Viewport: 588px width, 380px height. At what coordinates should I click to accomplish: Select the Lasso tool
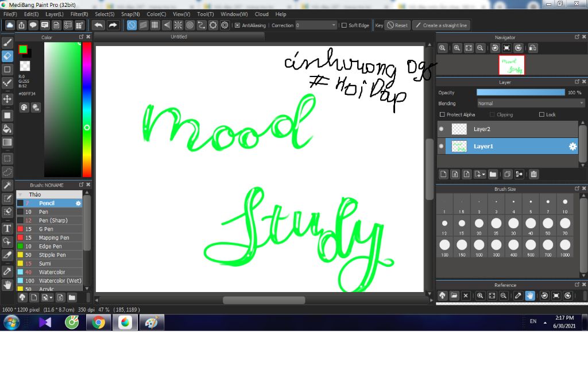click(7, 172)
